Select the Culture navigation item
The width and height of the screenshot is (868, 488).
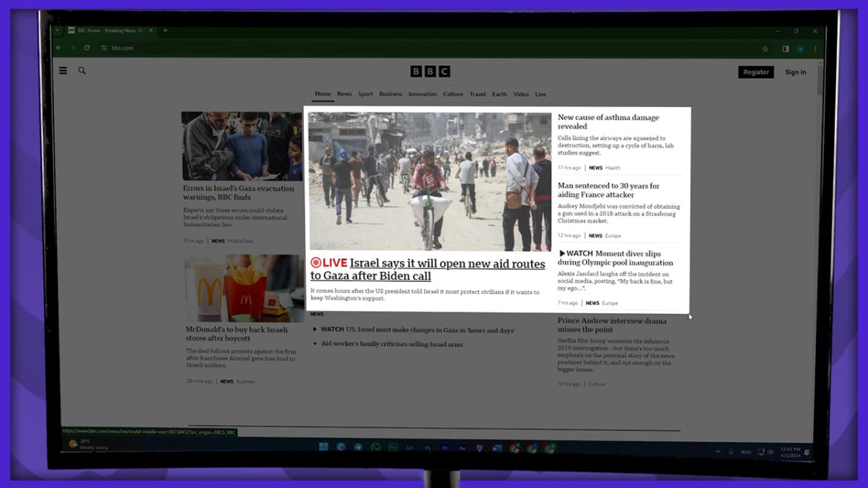pyautogui.click(x=453, y=94)
